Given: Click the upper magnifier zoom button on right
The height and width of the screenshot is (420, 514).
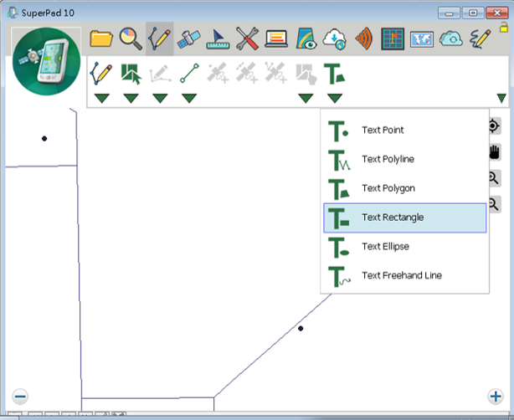Looking at the screenshot, I should (x=495, y=178).
